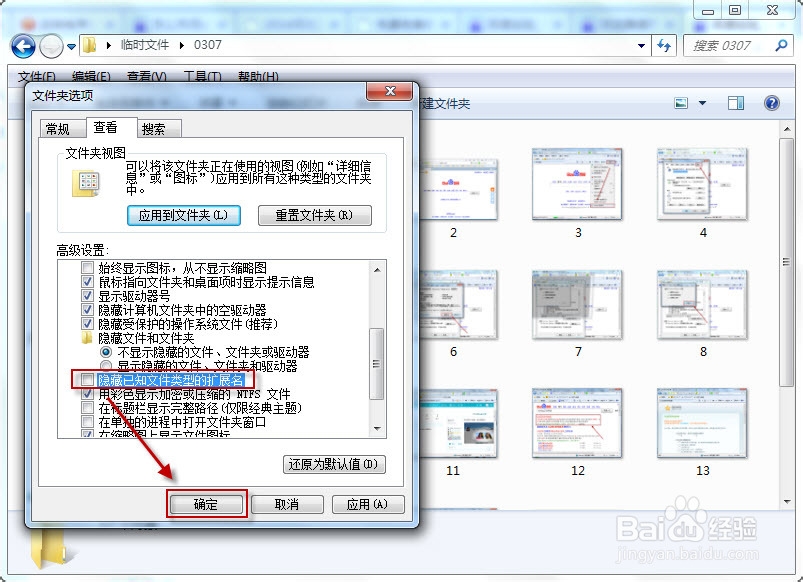The image size is (803, 582).
Task: Click advanced settings list scroll up arrow
Action: click(377, 269)
